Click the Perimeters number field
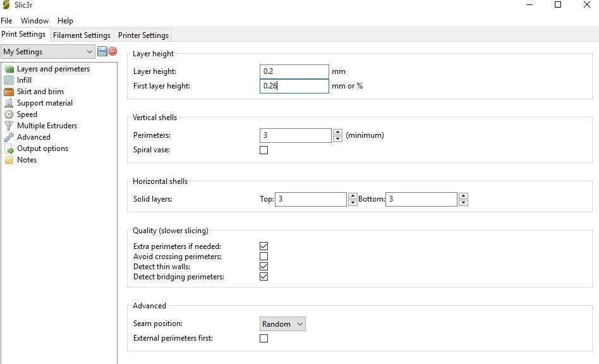 (296, 136)
